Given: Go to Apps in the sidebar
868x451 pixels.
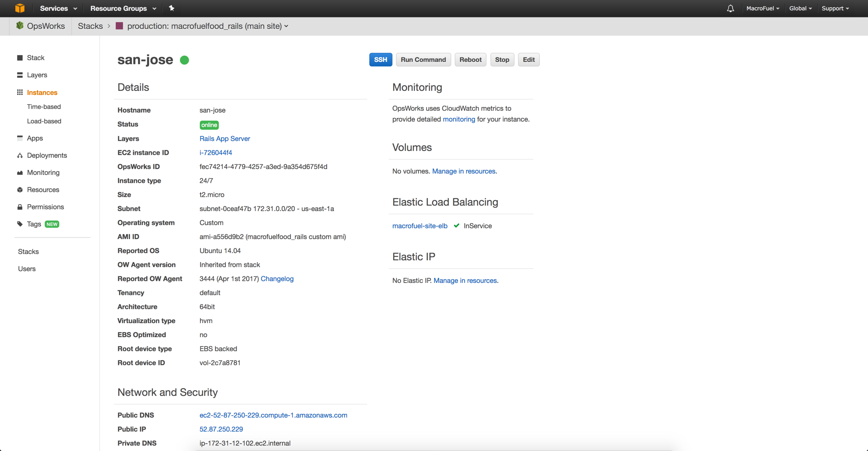Looking at the screenshot, I should (x=35, y=138).
